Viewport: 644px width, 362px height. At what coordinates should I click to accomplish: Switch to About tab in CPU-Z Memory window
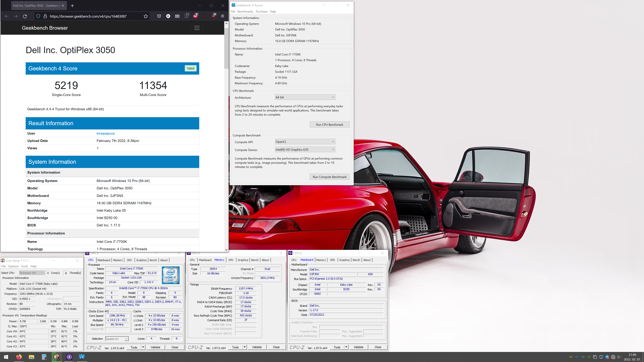(x=265, y=260)
